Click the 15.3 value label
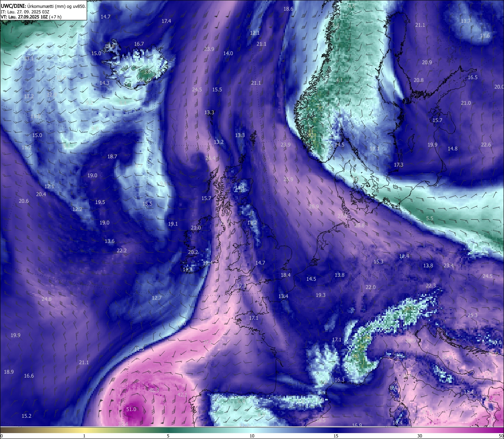 [x=378, y=262]
